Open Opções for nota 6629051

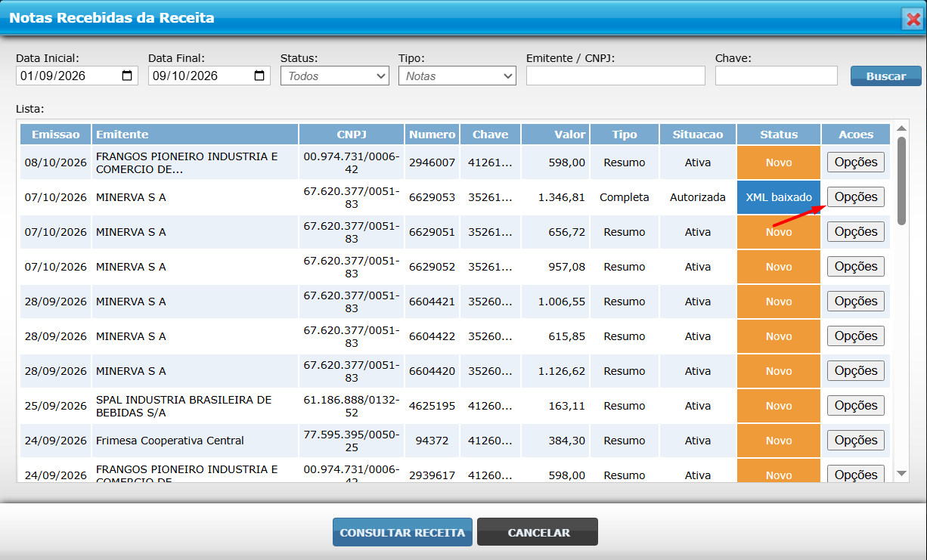[856, 232]
